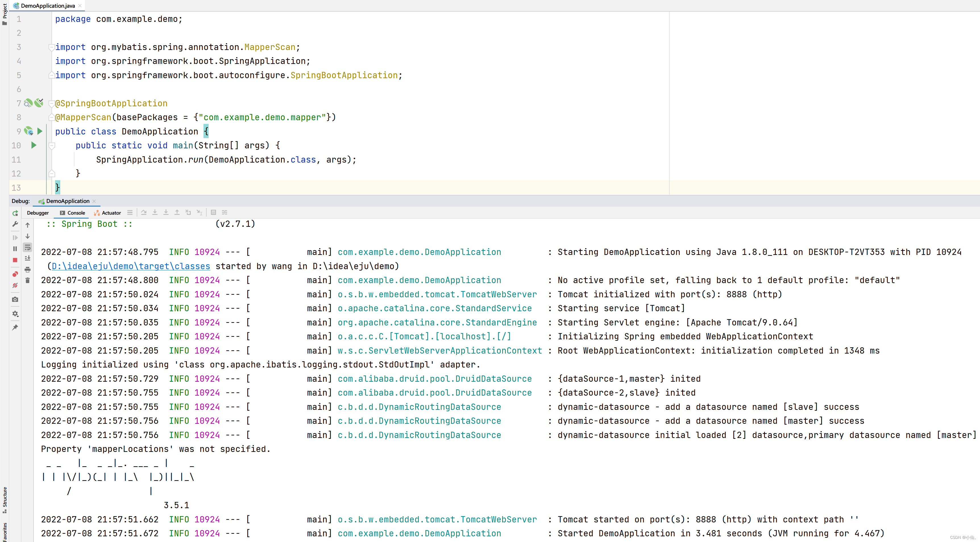Switch to the Debugger tab
Image resolution: width=980 pixels, height=542 pixels.
point(38,213)
